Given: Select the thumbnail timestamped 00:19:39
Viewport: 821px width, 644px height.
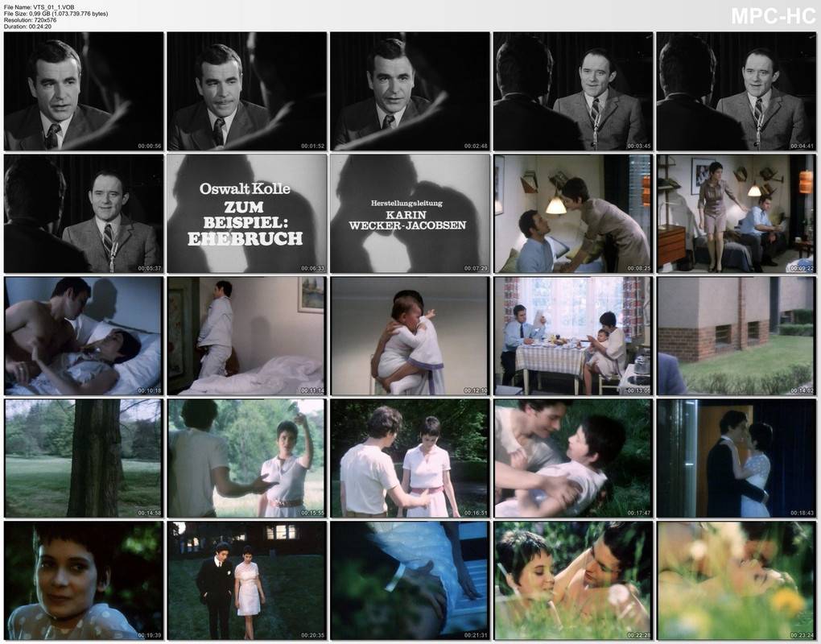Looking at the screenshot, I should [x=84, y=580].
